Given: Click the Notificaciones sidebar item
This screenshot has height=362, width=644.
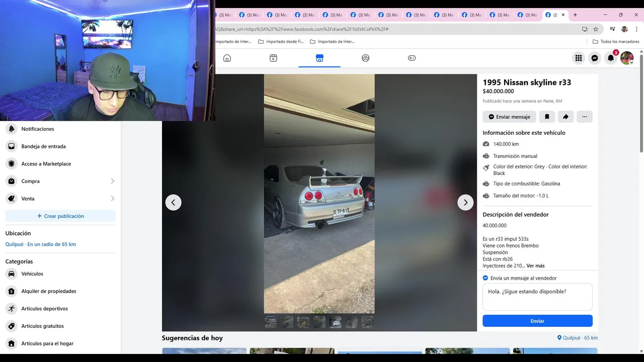Looking at the screenshot, I should click(60, 129).
